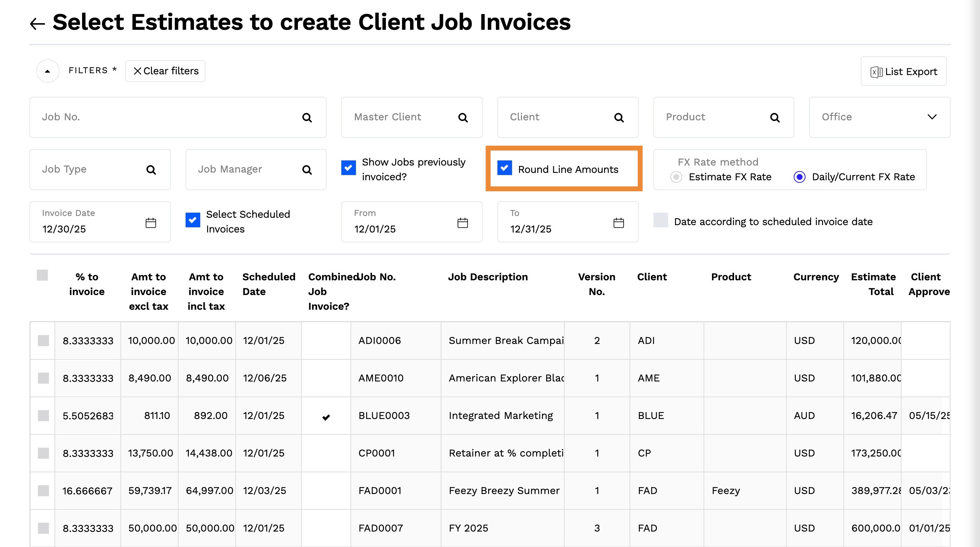Toggle Show Jobs previously invoiced checkbox

coord(348,168)
